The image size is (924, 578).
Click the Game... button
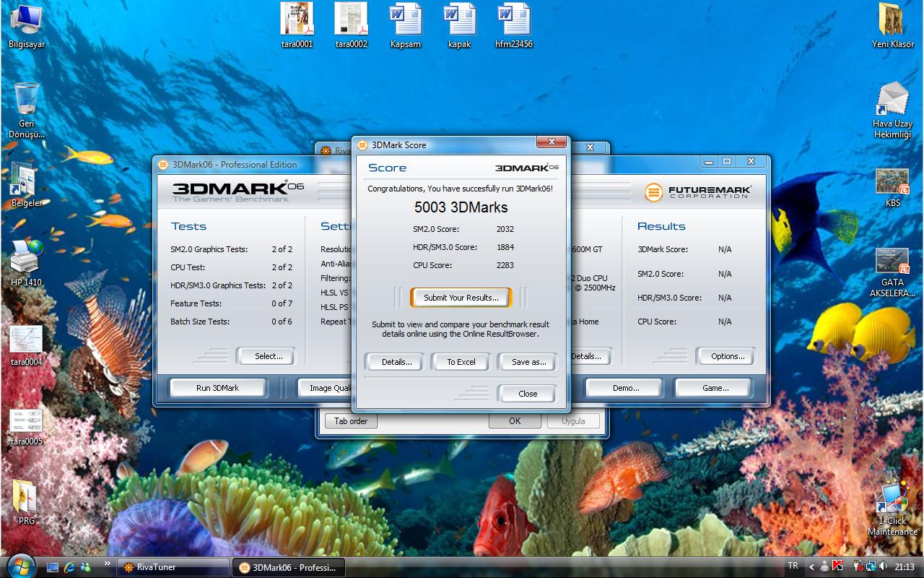(715, 388)
